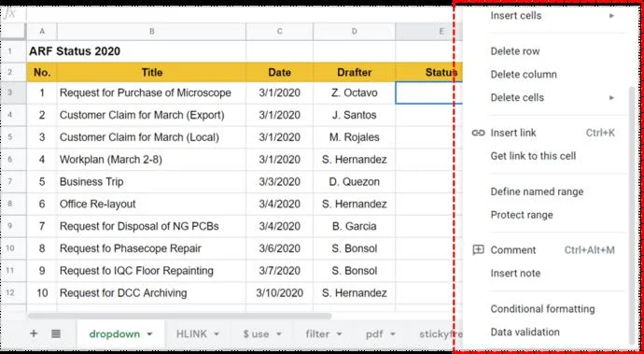Click the horizontal scrollbar of the sheet

tap(179, 317)
